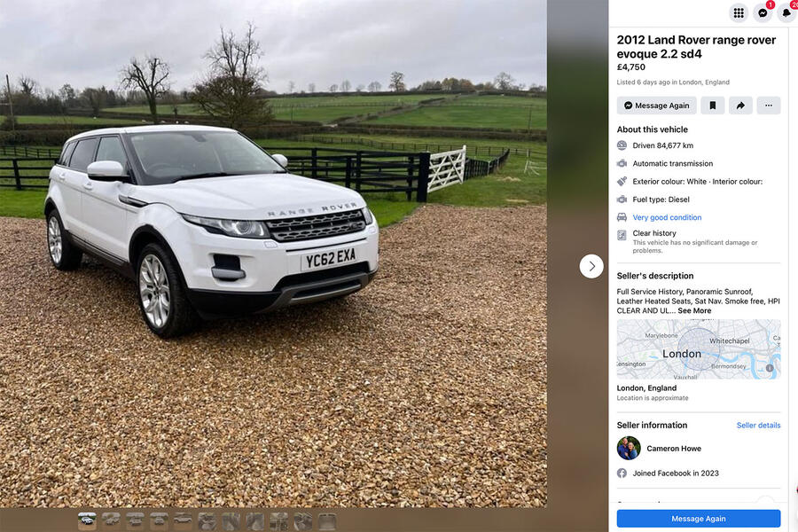The image size is (798, 532).
Task: Select the fifth side-view thumbnail
Action: (183, 520)
